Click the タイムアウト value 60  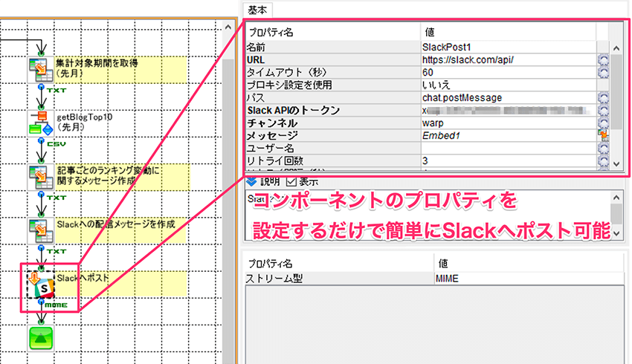tap(428, 73)
